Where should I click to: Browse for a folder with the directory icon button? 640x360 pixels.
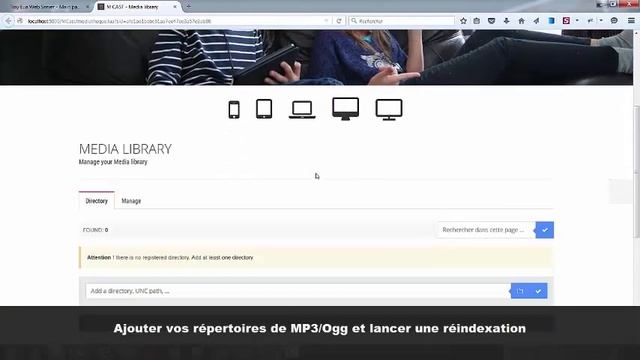520,291
